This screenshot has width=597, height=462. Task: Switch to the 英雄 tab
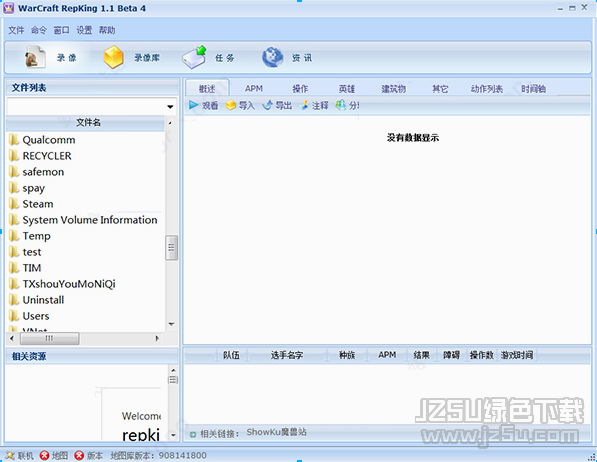coord(347,88)
